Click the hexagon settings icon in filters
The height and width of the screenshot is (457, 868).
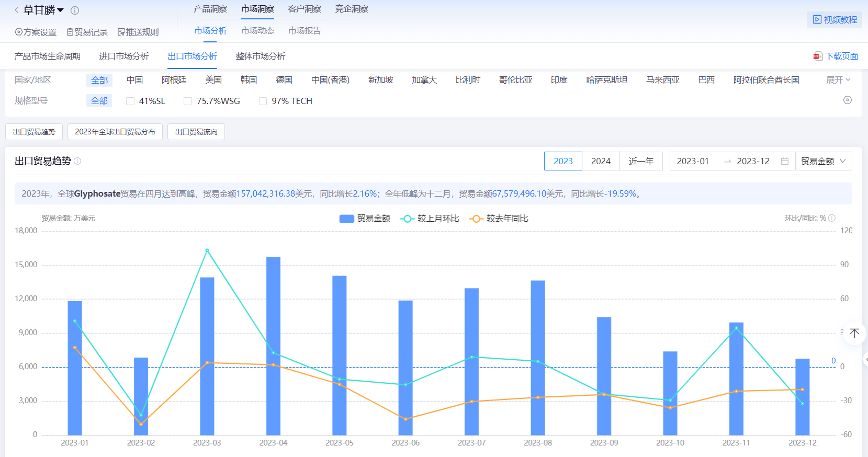click(x=848, y=100)
